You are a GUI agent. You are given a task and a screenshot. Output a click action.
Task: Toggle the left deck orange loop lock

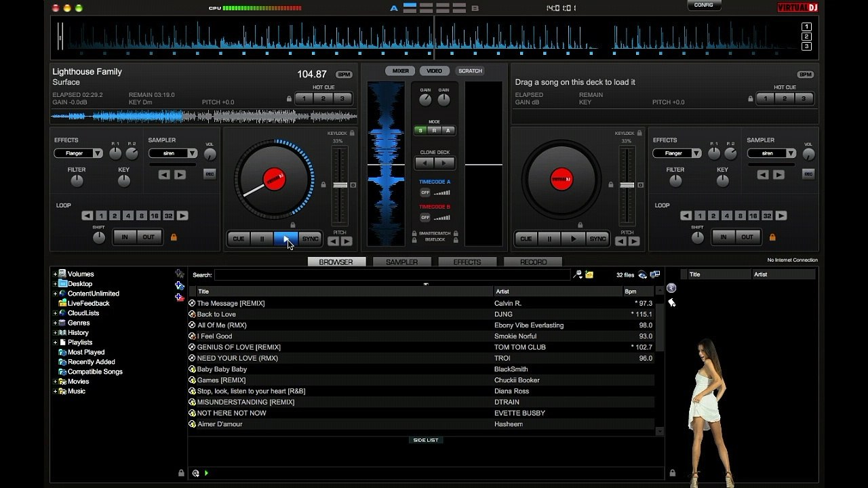pos(174,237)
